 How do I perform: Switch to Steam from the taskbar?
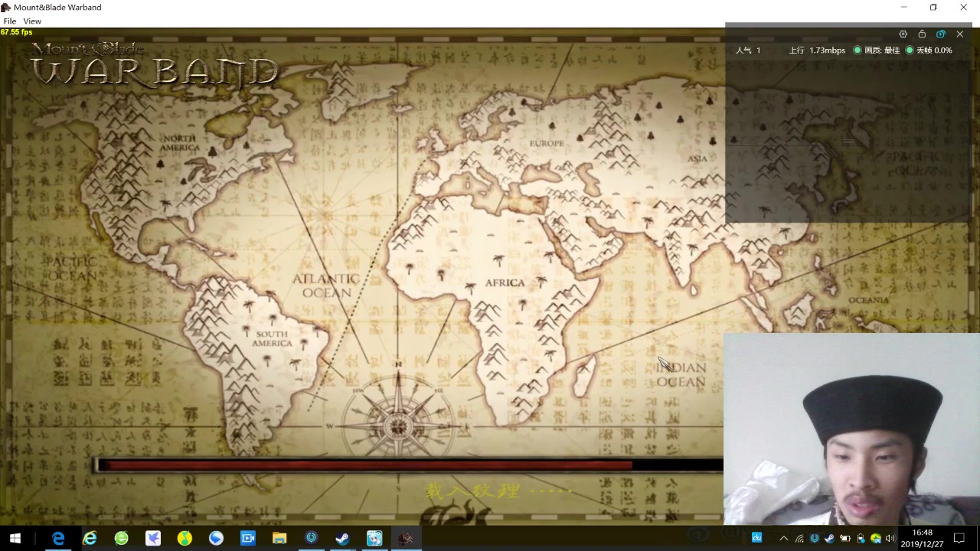click(x=342, y=539)
